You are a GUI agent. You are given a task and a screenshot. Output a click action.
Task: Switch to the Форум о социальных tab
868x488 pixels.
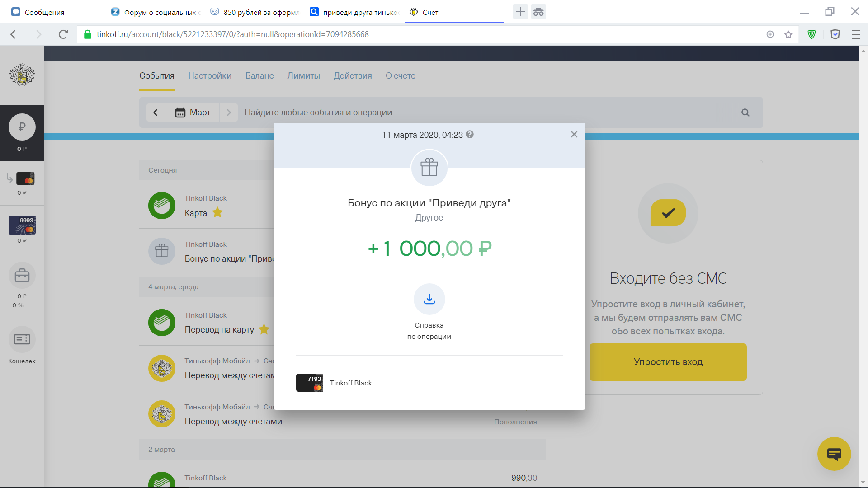(156, 12)
